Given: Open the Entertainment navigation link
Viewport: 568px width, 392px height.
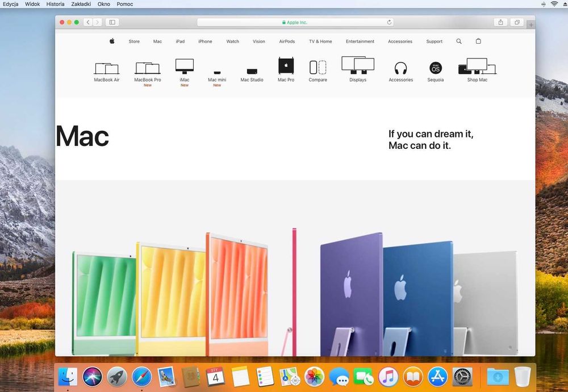Looking at the screenshot, I should coord(360,41).
